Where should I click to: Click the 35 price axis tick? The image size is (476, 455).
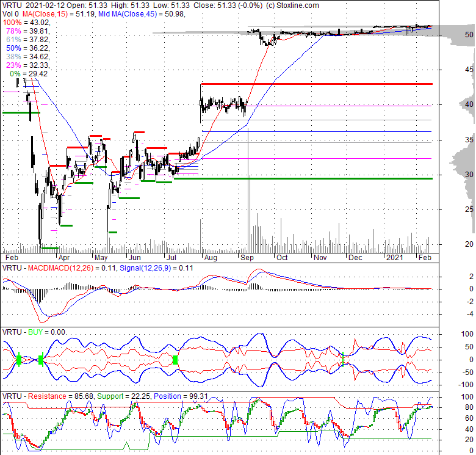[x=469, y=139]
